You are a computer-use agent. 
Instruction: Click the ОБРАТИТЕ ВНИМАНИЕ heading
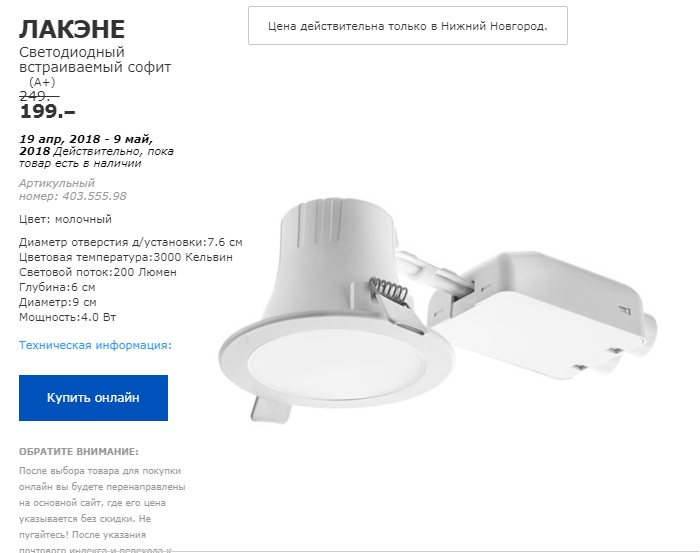point(79,452)
